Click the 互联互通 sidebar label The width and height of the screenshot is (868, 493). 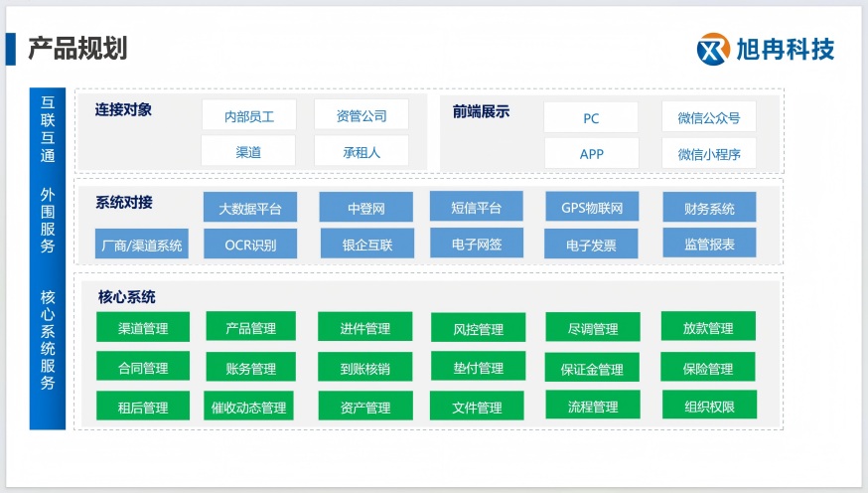48,128
